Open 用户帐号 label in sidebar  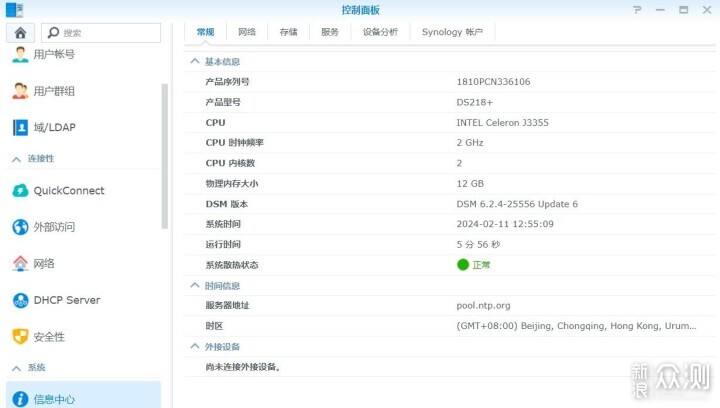(54, 54)
